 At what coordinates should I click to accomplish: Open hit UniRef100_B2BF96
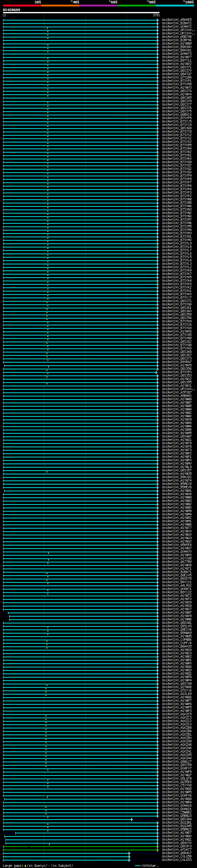177,40
